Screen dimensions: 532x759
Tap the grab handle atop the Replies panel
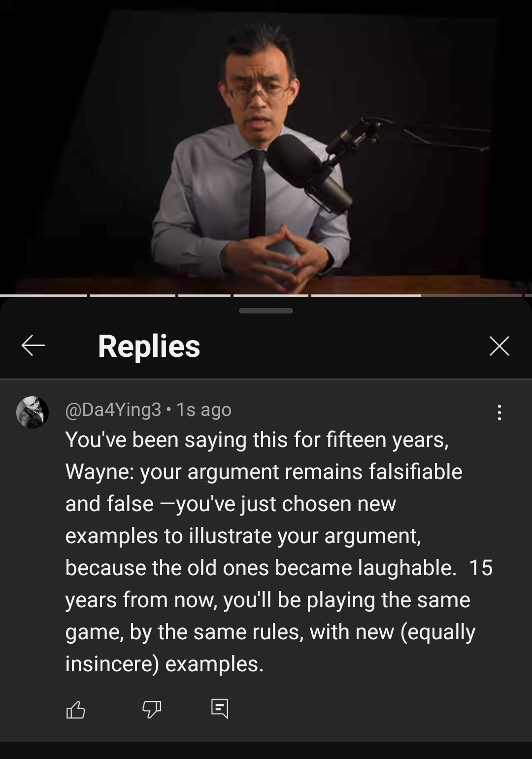tap(266, 310)
